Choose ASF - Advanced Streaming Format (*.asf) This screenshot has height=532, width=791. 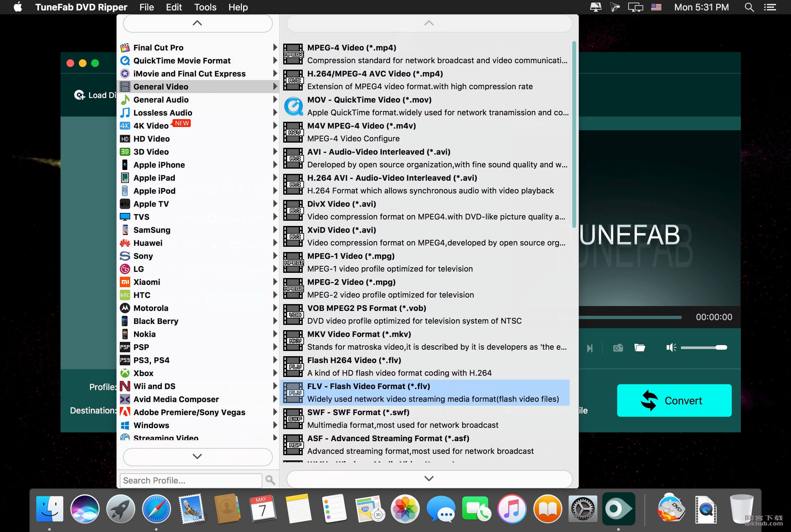[425, 445]
